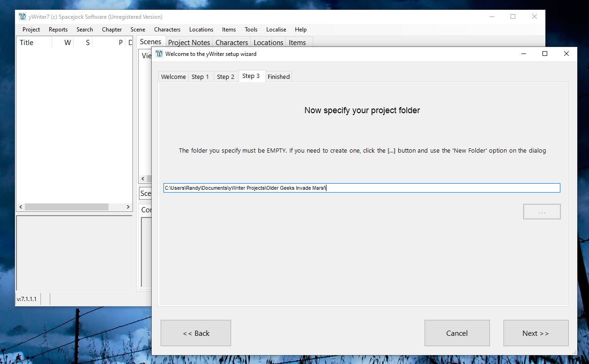Open the Locations menu in menu bar
The height and width of the screenshot is (364, 589).
[201, 30]
